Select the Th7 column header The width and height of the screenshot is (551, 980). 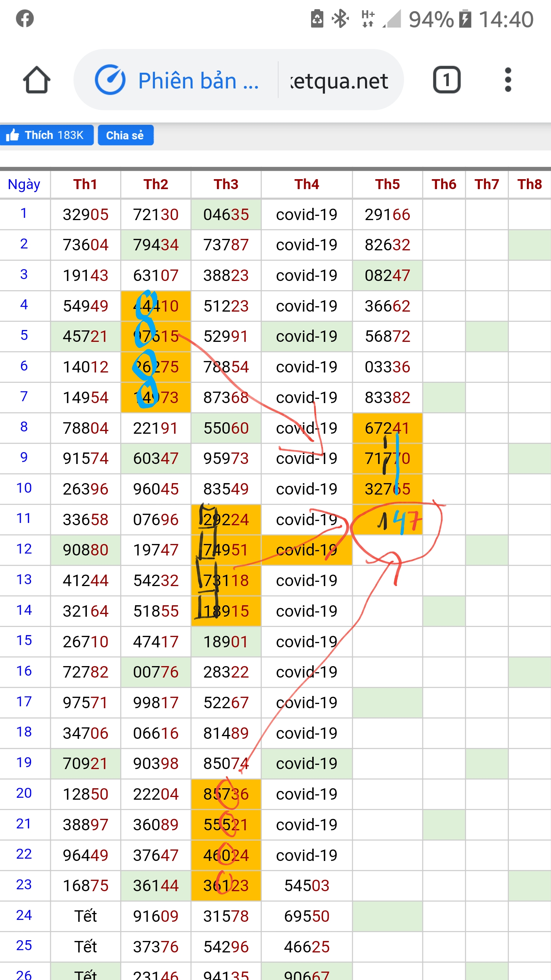[487, 185]
